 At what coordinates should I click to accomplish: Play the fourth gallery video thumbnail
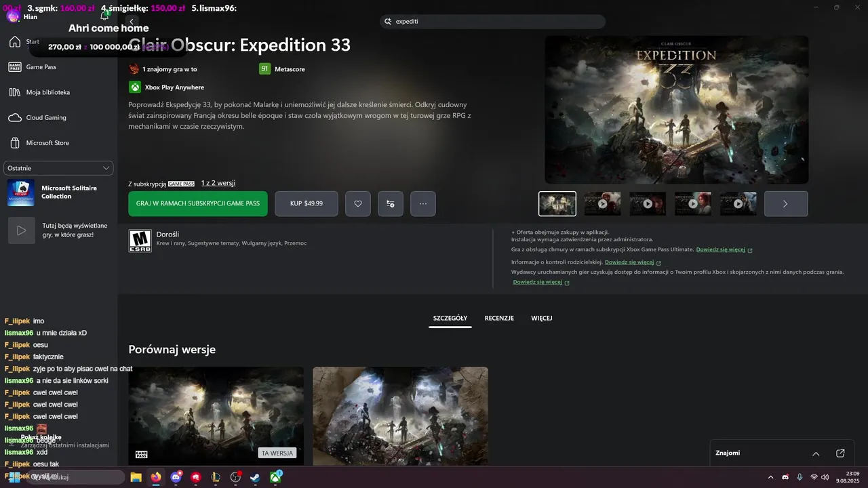(693, 203)
